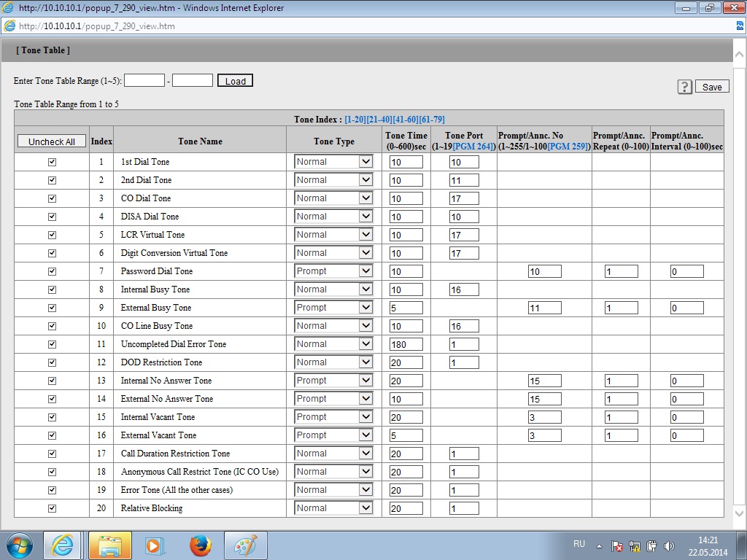Uncheck the Relative Blocking row checkbox

52,508
